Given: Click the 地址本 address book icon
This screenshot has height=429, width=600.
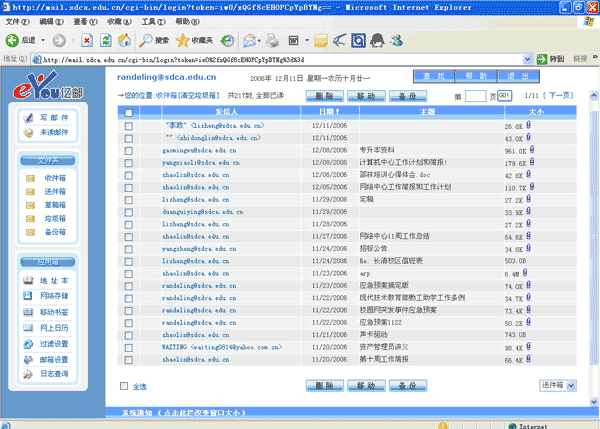Looking at the screenshot, I should (x=30, y=282).
